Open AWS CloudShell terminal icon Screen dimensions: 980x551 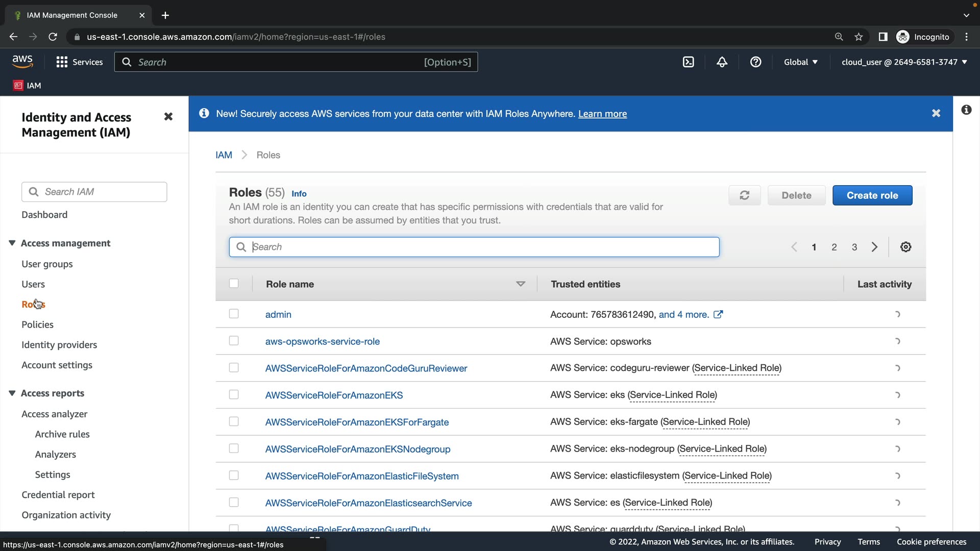[x=688, y=62]
